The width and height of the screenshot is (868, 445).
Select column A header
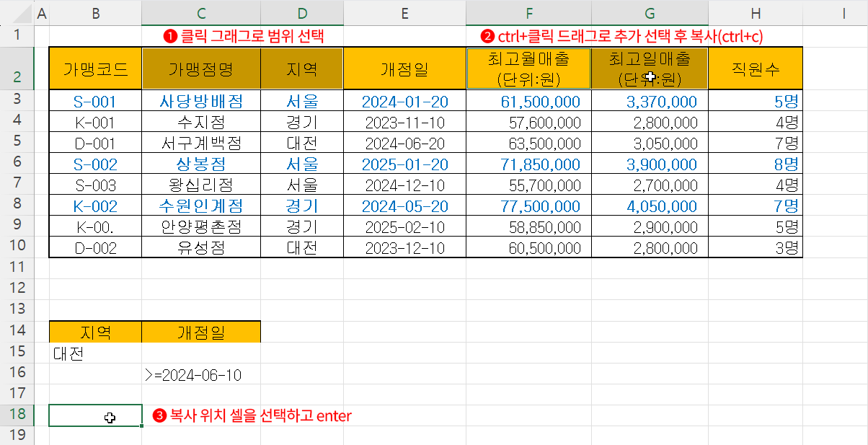(41, 12)
